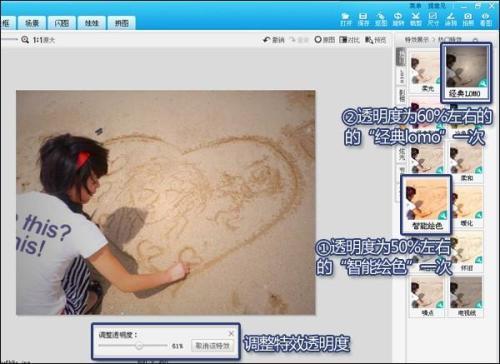Switch to the Scenes (场景) tab
The width and height of the screenshot is (500, 364).
coord(32,23)
